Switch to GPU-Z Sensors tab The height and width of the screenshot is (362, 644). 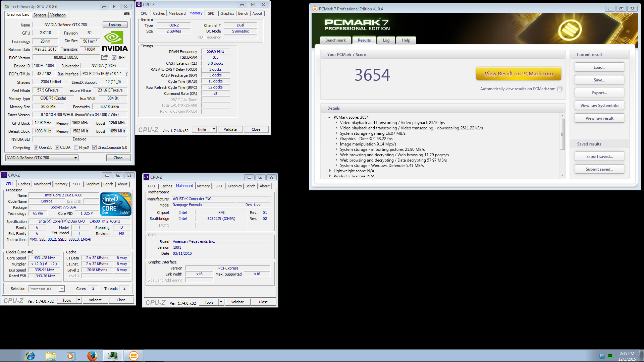40,15
